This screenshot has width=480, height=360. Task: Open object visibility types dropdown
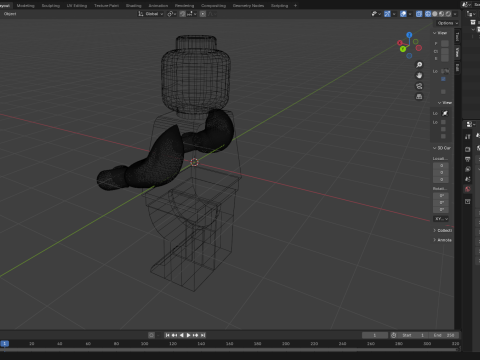click(x=376, y=14)
